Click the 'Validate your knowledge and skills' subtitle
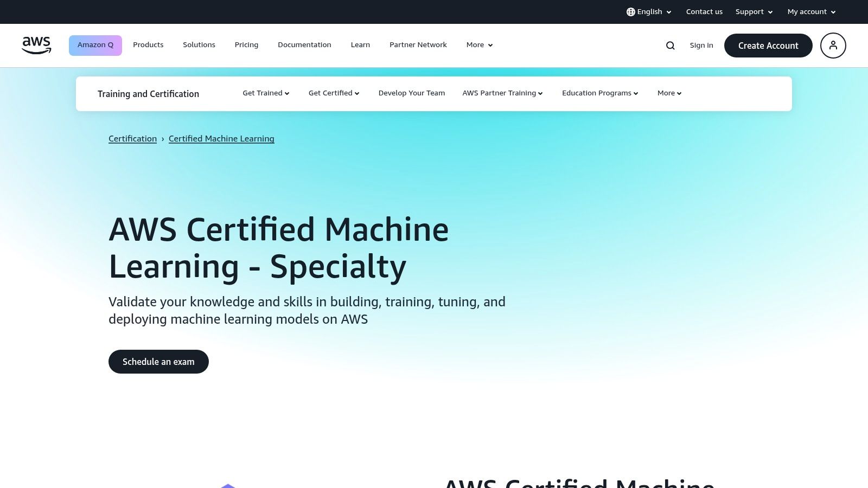868x488 pixels. (307, 311)
